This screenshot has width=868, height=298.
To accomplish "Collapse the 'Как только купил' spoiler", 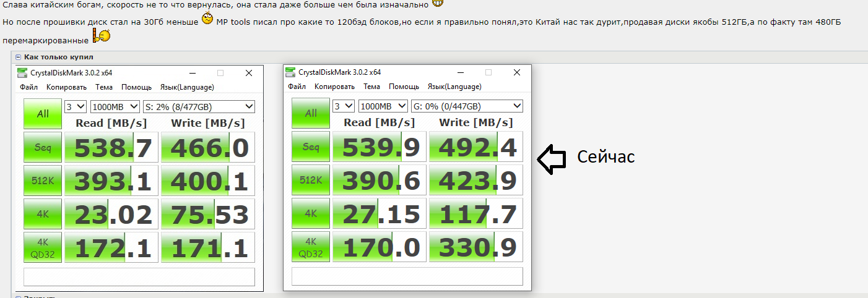I will click(x=18, y=57).
